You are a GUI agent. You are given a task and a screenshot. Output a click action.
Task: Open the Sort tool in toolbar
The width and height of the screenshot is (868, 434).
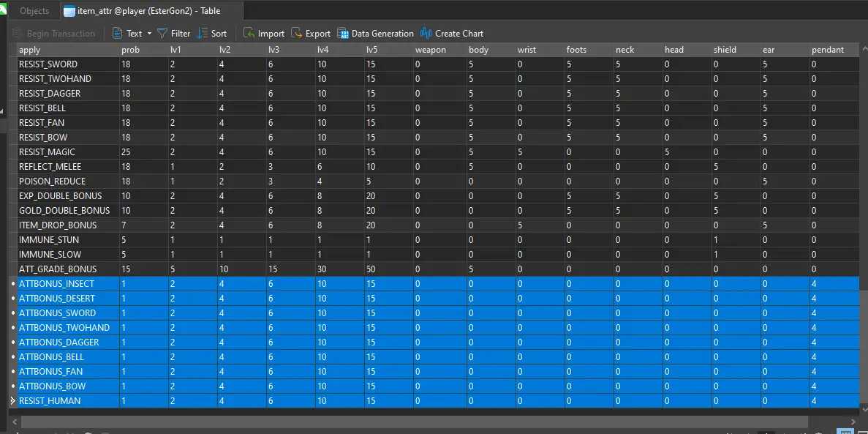tap(203, 34)
